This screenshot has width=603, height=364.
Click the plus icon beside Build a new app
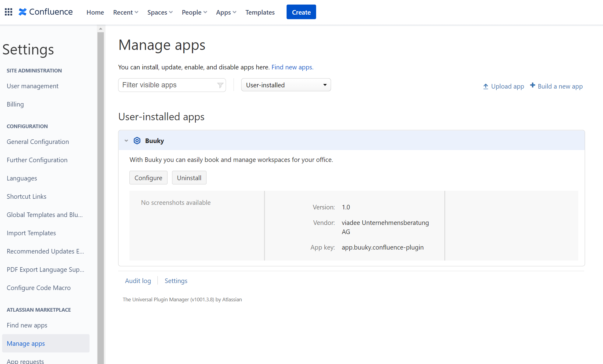532,85
